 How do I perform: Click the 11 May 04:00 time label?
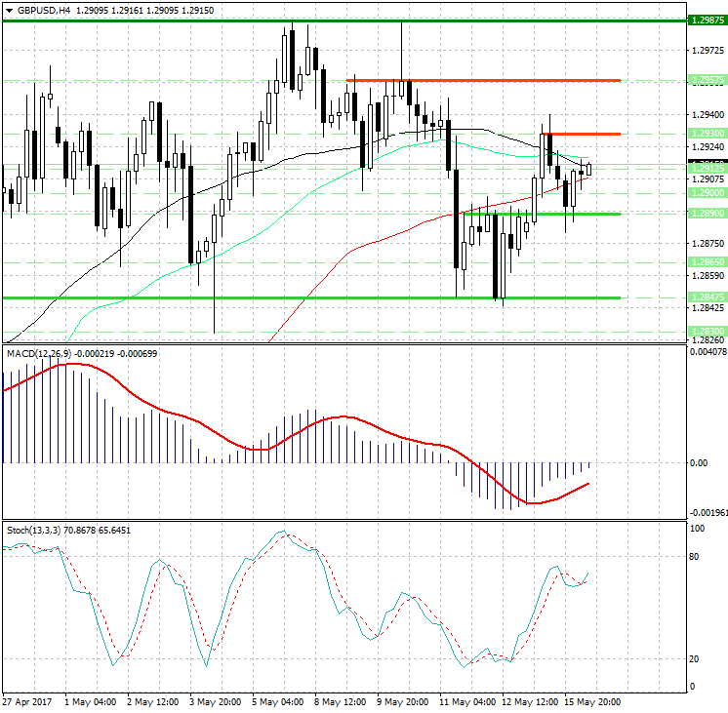[x=467, y=702]
